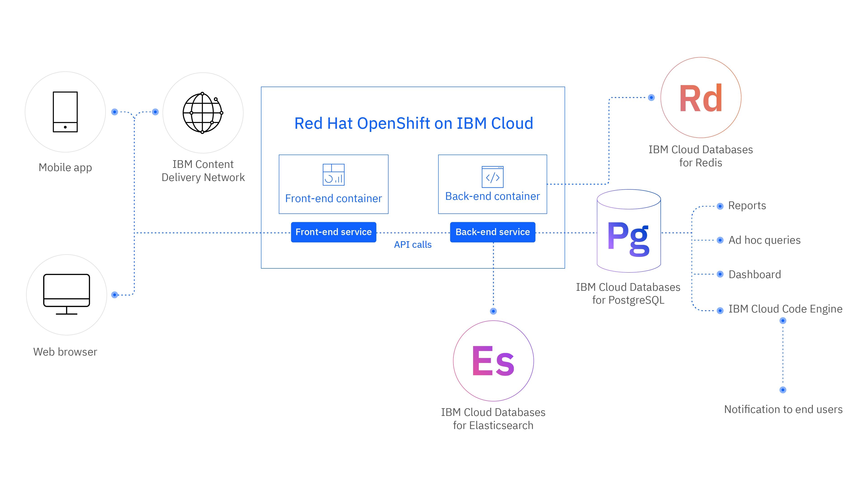Select Red Hat OpenShift on IBM Cloud title

tap(414, 123)
